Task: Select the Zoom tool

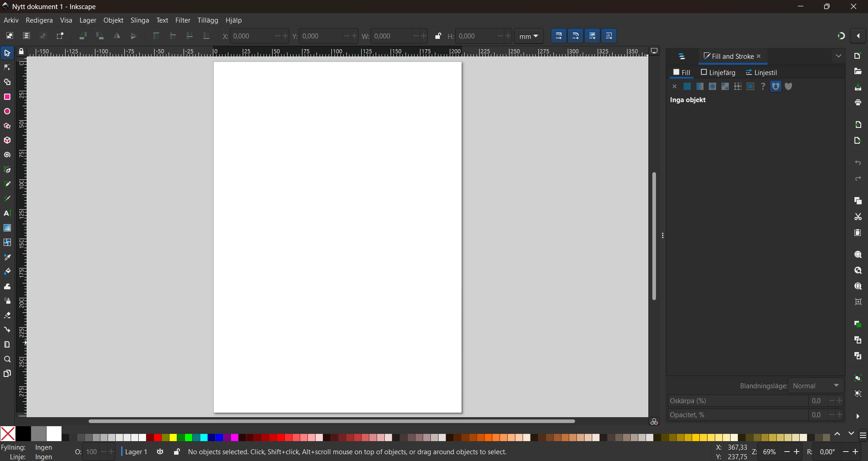Action: 7,360
